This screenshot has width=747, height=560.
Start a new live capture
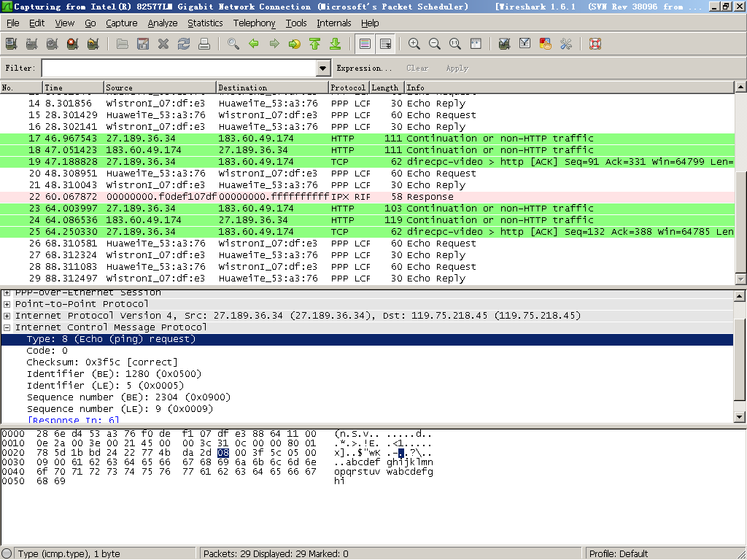[52, 44]
